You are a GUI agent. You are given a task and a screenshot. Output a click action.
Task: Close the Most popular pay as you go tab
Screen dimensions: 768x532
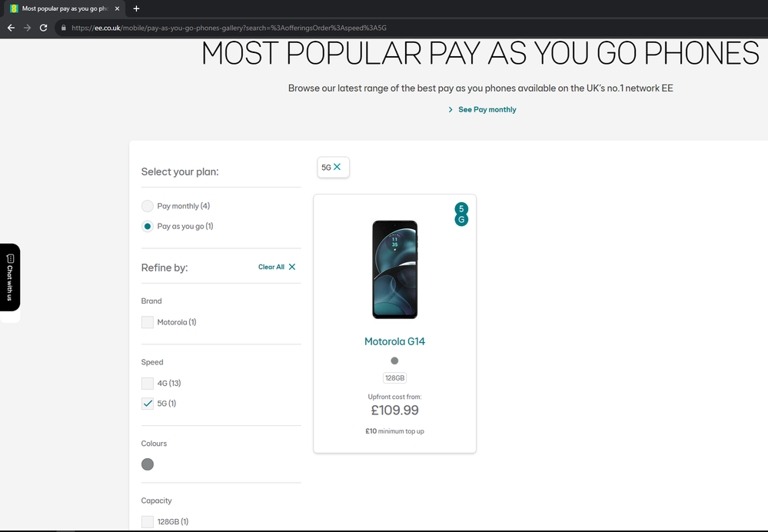point(117,8)
